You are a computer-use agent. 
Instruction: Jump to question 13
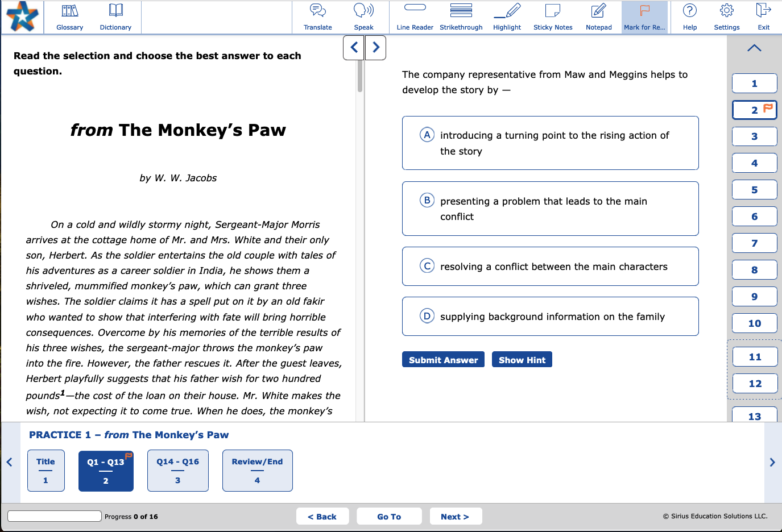point(754,415)
